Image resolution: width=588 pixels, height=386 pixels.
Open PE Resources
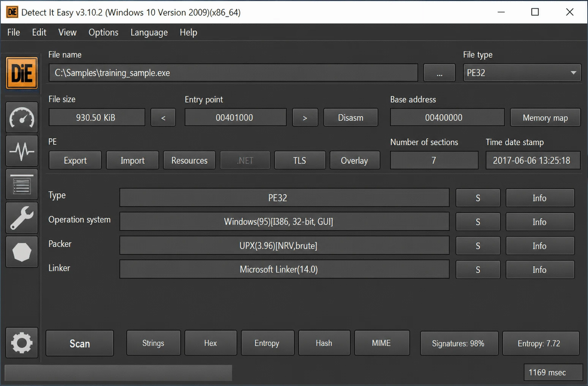(x=189, y=160)
